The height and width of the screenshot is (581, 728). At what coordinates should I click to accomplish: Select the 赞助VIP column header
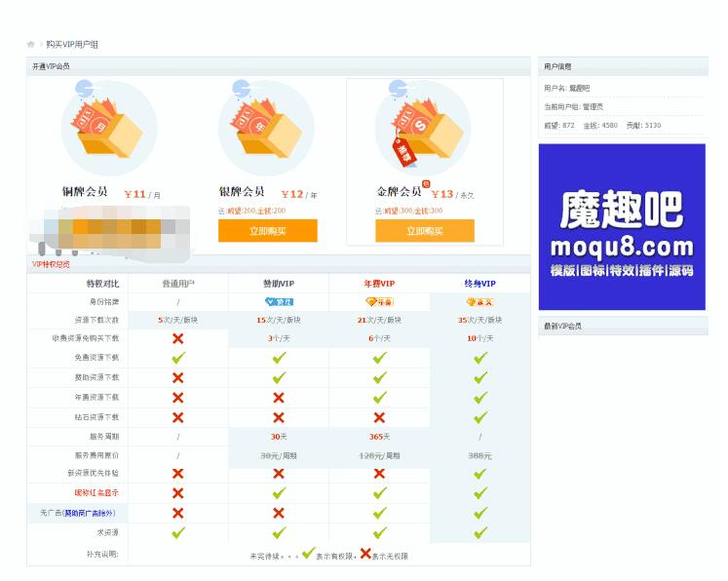(x=279, y=284)
